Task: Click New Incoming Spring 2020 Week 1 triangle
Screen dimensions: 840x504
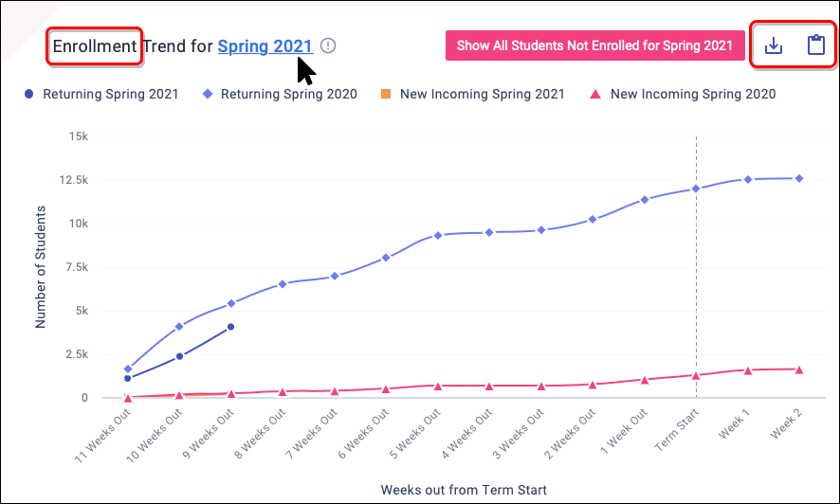Action: [x=748, y=370]
